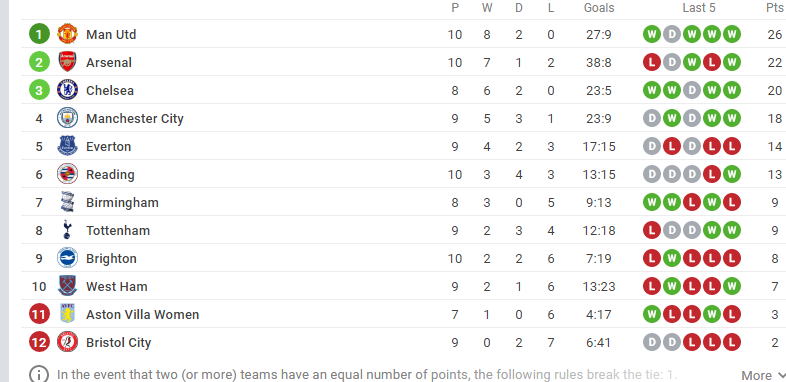
Task: Click the Reading club crest
Action: pos(67,174)
